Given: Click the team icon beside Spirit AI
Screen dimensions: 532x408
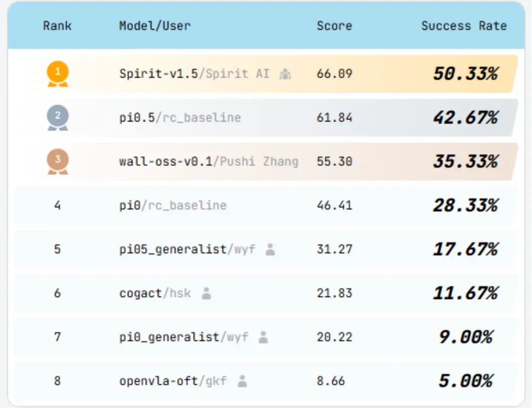Looking at the screenshot, I should tap(285, 74).
